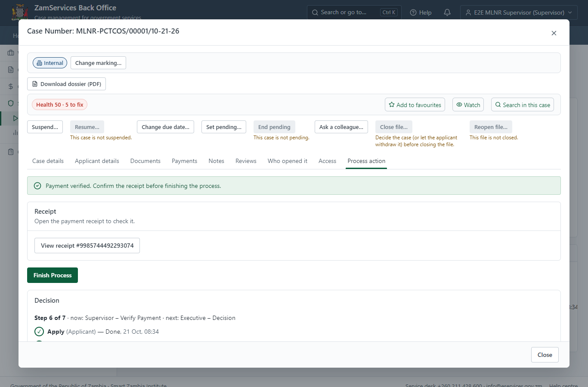Open Search in this case
The image size is (588, 387).
click(x=523, y=105)
